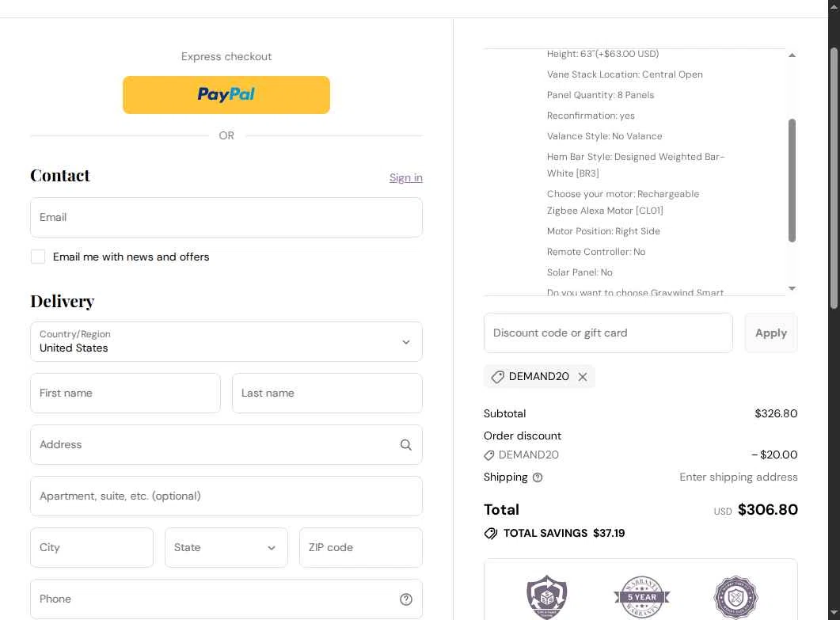Image resolution: width=840 pixels, height=620 pixels.
Task: Click the $326.80 subtotal value
Action: click(x=776, y=413)
